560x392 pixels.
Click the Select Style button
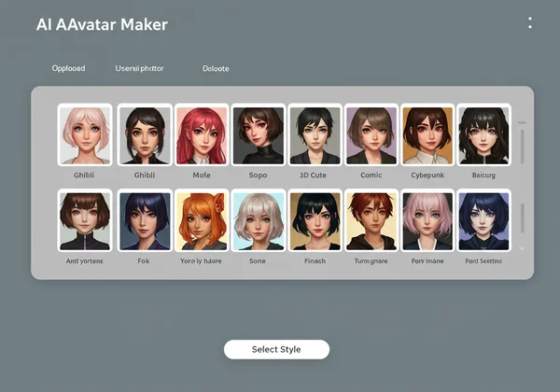point(276,349)
